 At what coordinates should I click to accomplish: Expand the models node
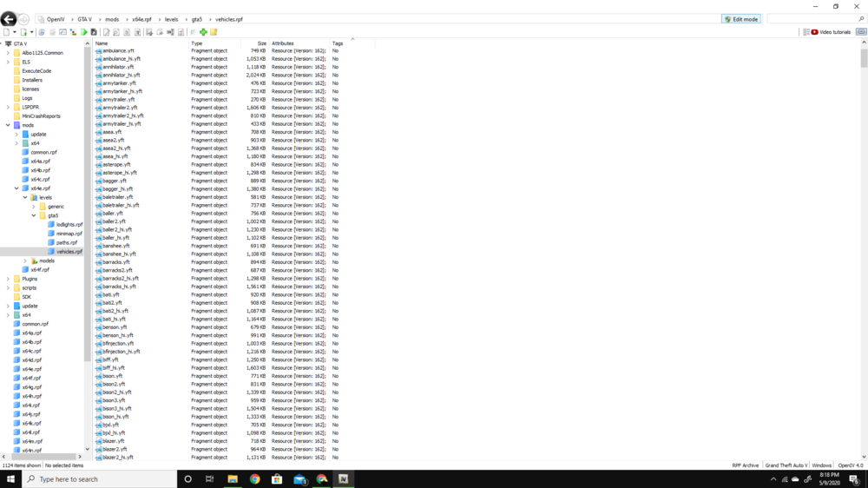click(25, 260)
